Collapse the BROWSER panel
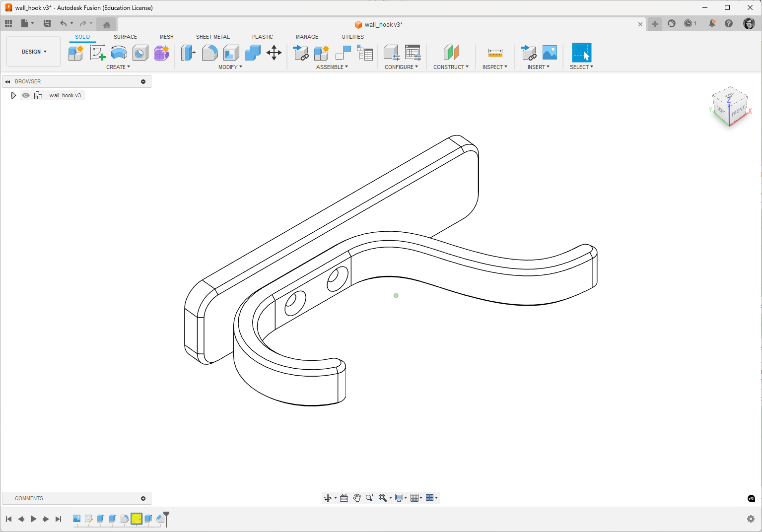 (7, 81)
